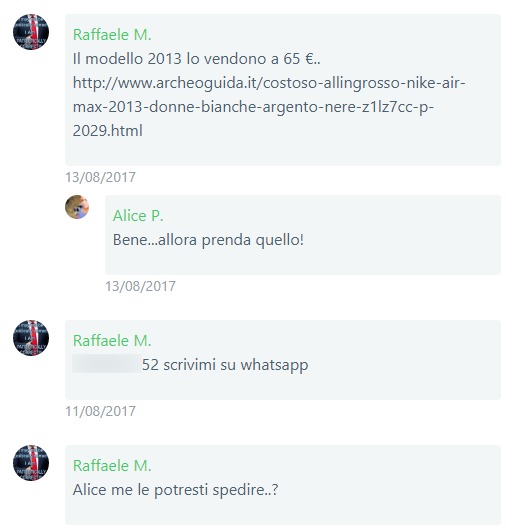
Task: Open Raffaele M. avatar next to whatsapp comment
Action: (31, 338)
